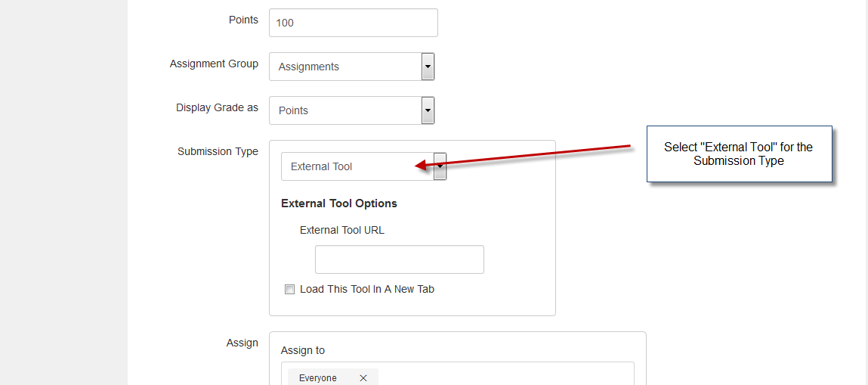The image size is (868, 385).
Task: Click the Submission Type field label
Action: [x=218, y=151]
